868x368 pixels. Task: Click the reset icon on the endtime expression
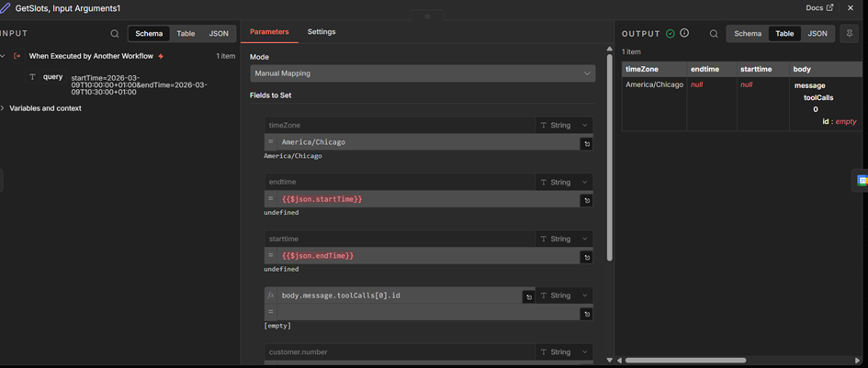[x=586, y=200]
